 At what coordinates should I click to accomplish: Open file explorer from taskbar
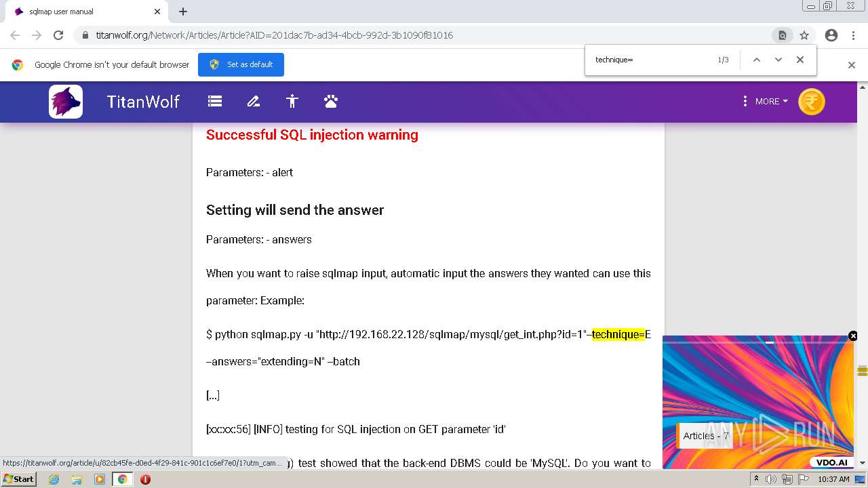pos(77,479)
